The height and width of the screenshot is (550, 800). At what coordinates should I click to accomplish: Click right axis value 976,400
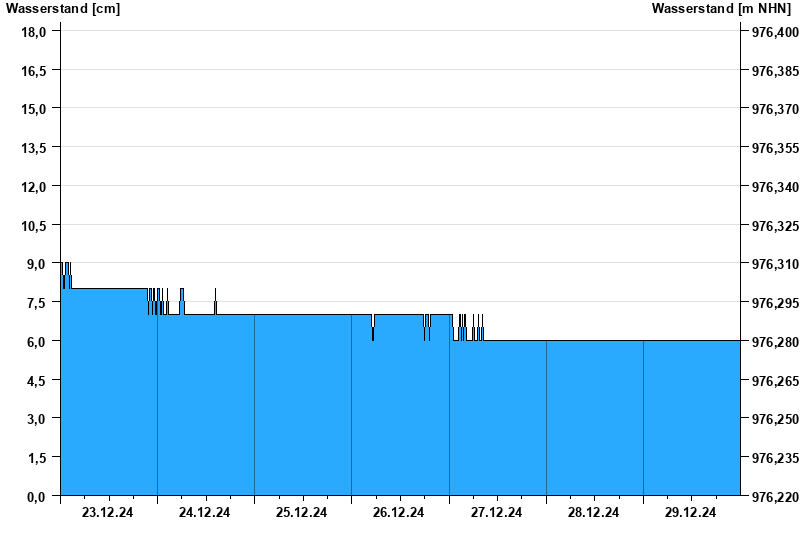tap(776, 32)
